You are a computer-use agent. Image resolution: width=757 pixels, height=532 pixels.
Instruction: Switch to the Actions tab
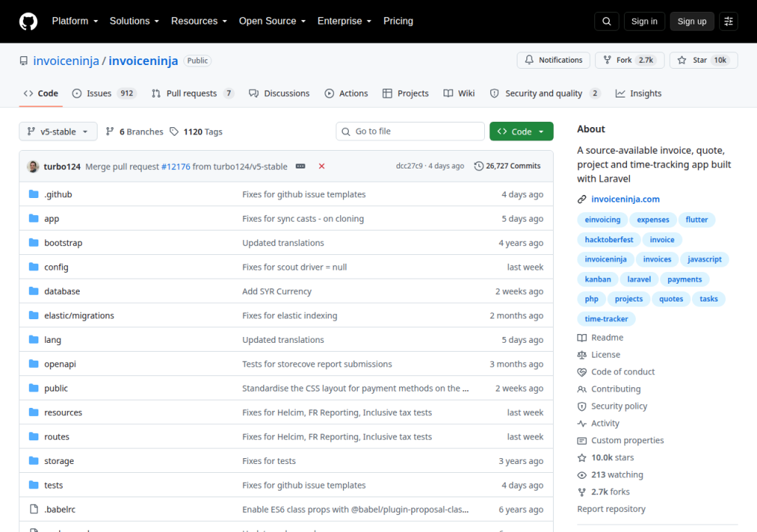point(346,93)
